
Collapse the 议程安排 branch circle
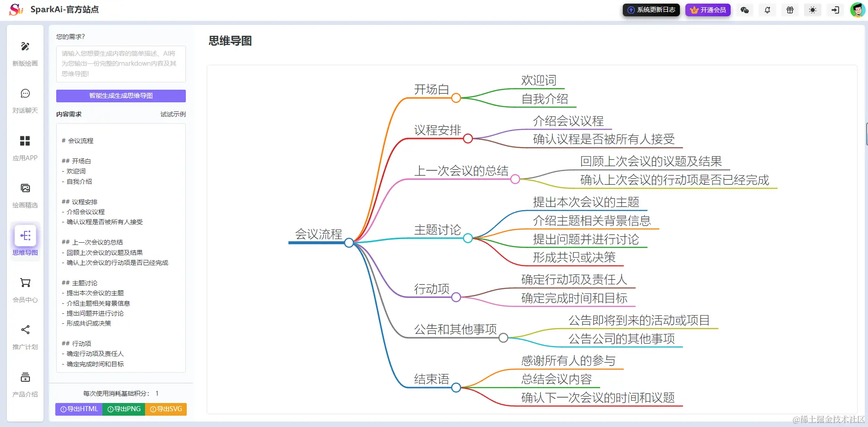pyautogui.click(x=468, y=139)
